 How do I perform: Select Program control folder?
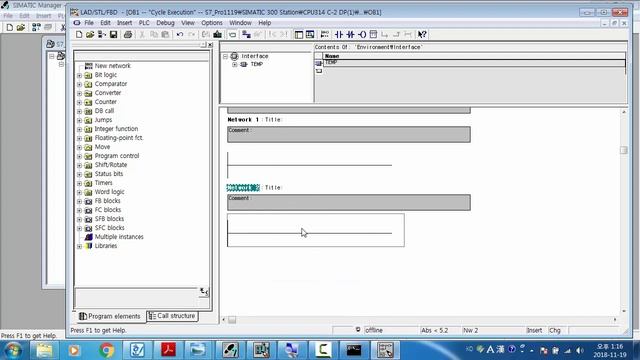click(x=117, y=156)
